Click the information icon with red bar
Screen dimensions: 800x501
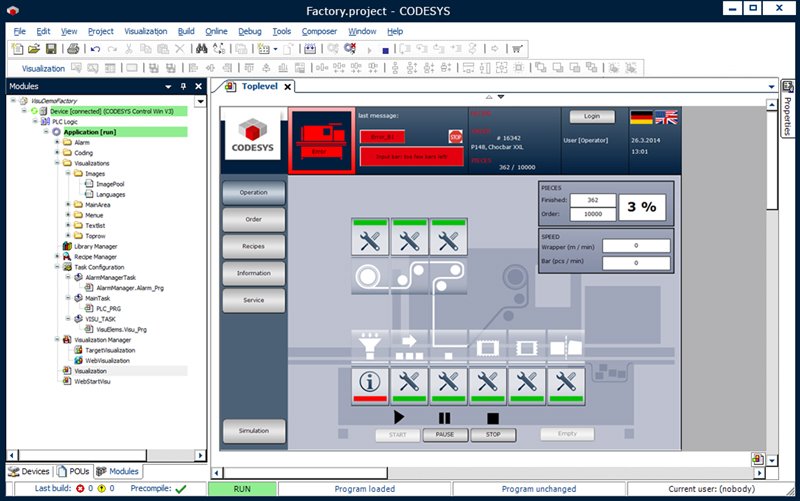tap(370, 380)
